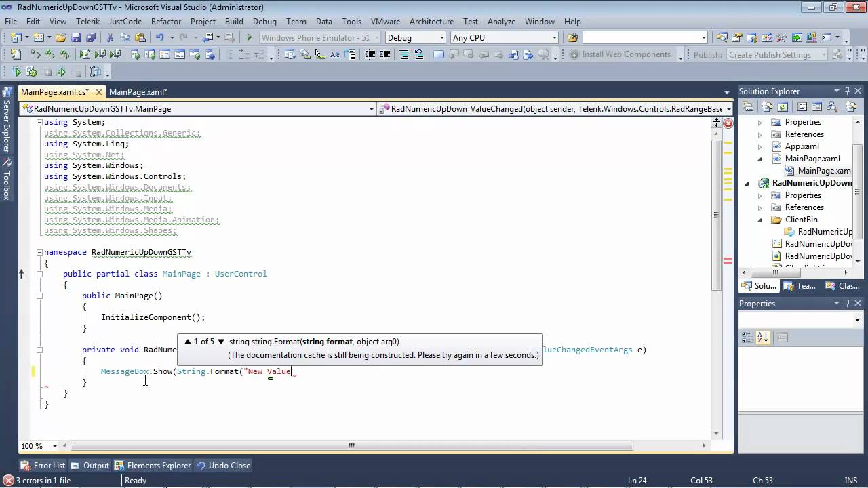Switch to the Team Explorer panel tab
868x488 pixels.
[800, 286]
